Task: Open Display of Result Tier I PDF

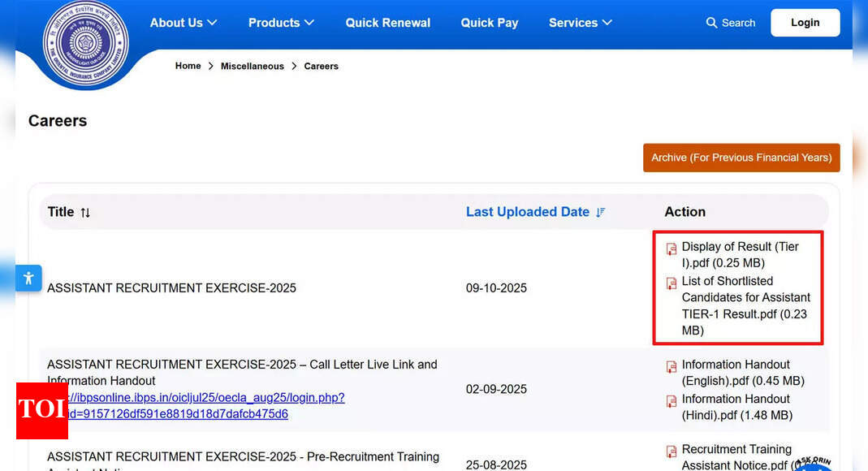Action: click(x=740, y=254)
